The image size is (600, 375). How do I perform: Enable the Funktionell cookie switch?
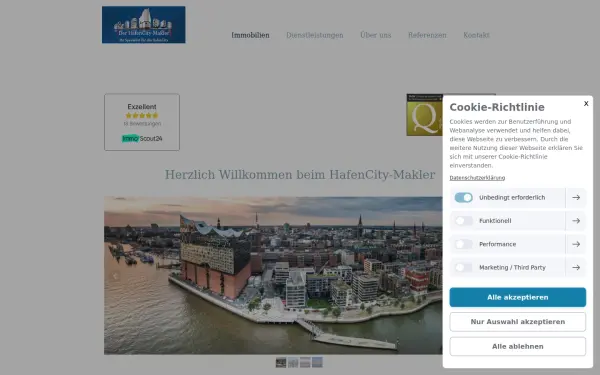point(463,221)
